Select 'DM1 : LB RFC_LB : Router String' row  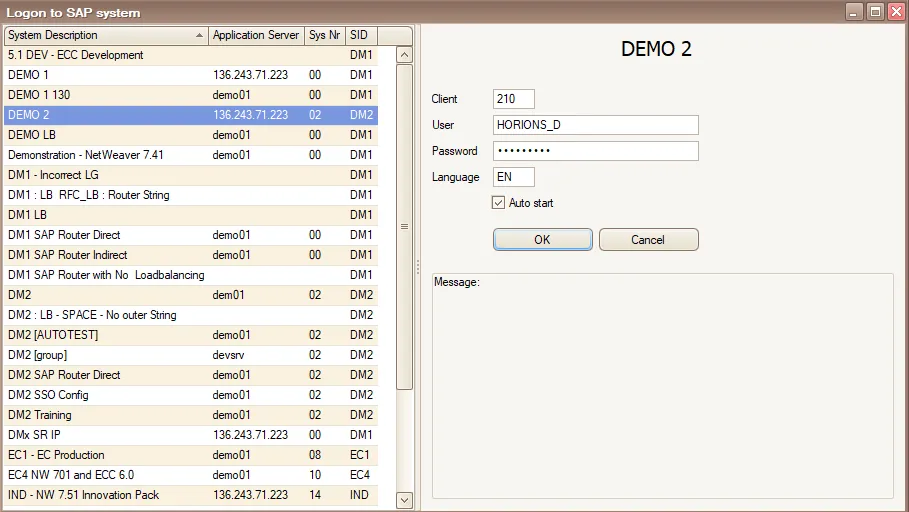pyautogui.click(x=191, y=195)
